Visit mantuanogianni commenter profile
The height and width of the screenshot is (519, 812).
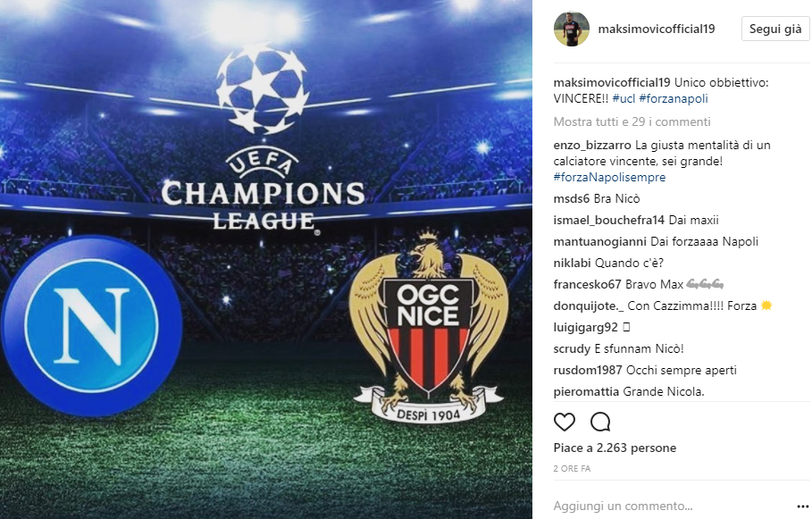click(599, 241)
